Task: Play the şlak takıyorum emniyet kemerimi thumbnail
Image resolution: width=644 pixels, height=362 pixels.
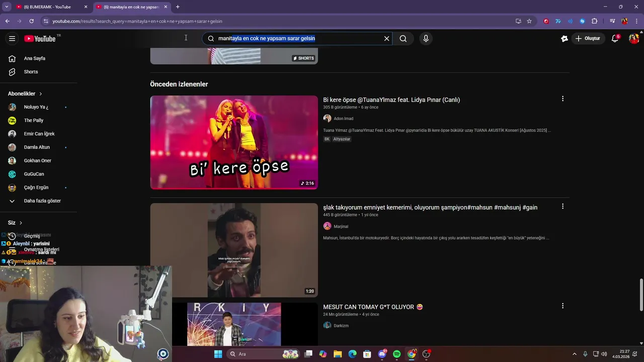Action: [234, 250]
